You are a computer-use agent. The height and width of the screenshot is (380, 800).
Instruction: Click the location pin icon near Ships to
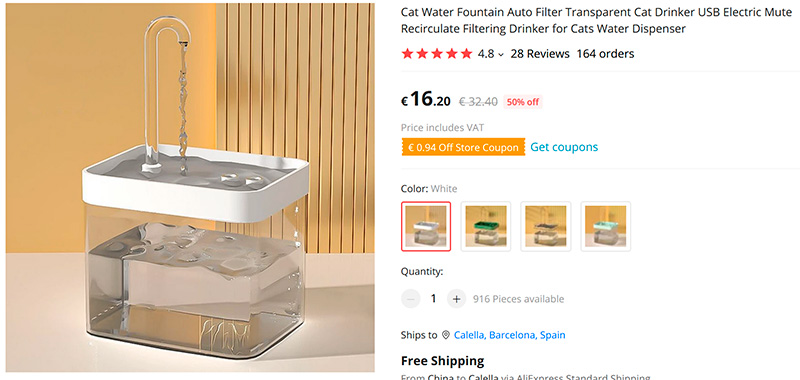pyautogui.click(x=446, y=335)
